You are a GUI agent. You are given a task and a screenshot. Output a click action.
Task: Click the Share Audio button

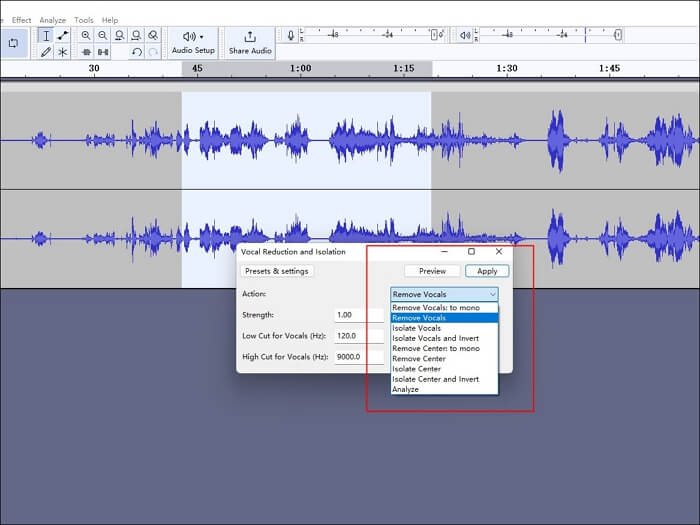(x=249, y=43)
